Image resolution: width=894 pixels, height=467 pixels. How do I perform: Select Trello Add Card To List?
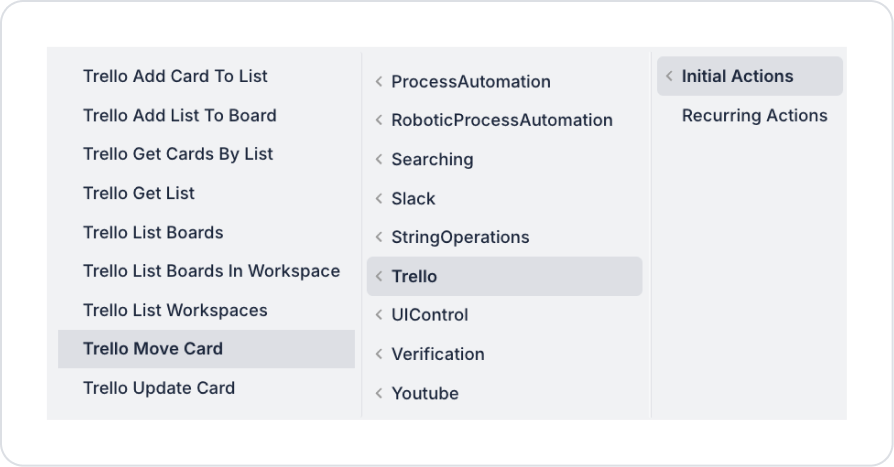tap(175, 76)
